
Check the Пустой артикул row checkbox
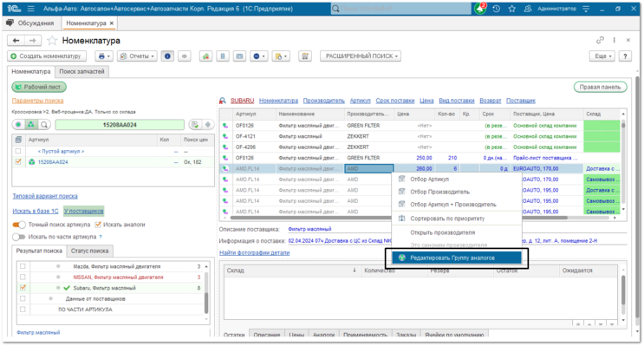coord(18,151)
